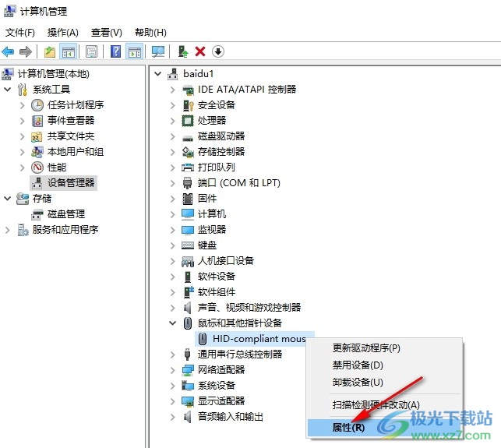This screenshot has height=448, width=501.
Task: Click the Performance gauge icon
Action: (37, 168)
